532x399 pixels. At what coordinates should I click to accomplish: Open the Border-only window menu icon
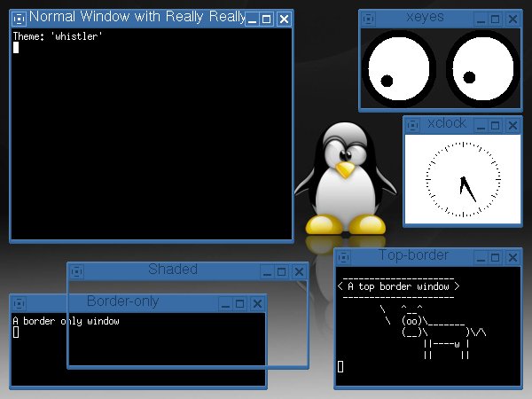(x=19, y=303)
